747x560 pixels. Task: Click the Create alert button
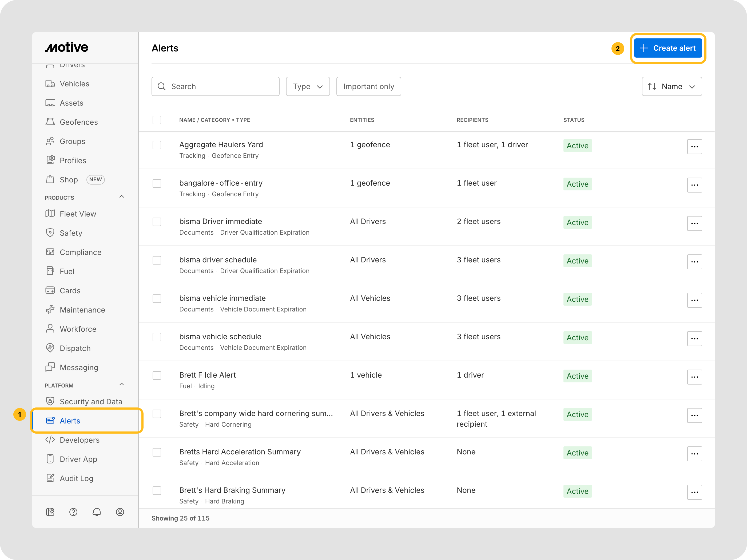[668, 48]
